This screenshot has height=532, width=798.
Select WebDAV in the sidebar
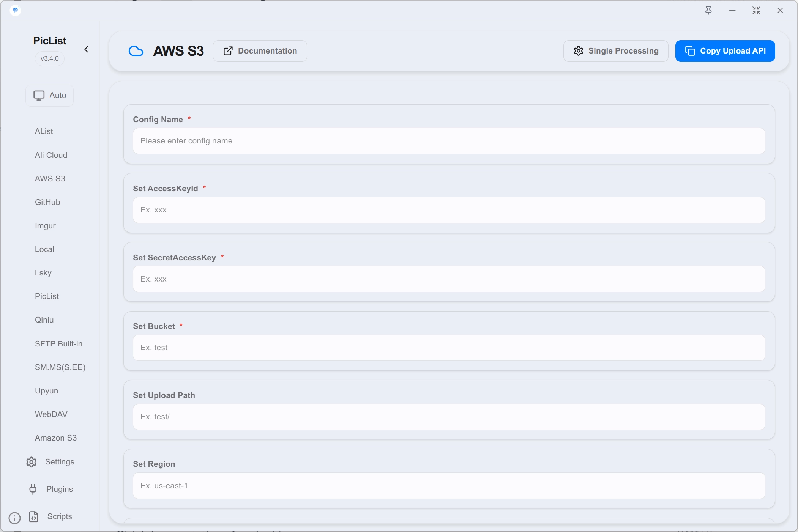pos(51,414)
